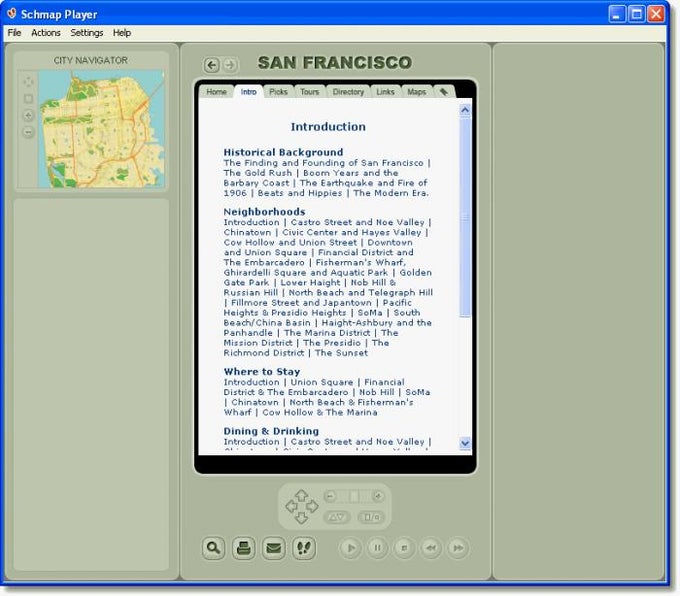Switch to the Picks tab
The width and height of the screenshot is (680, 596).
coord(278,92)
